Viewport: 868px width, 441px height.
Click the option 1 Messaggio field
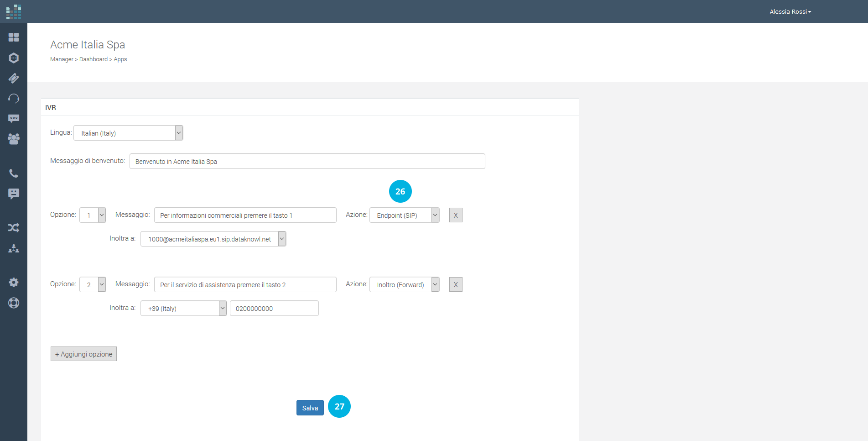coord(245,215)
